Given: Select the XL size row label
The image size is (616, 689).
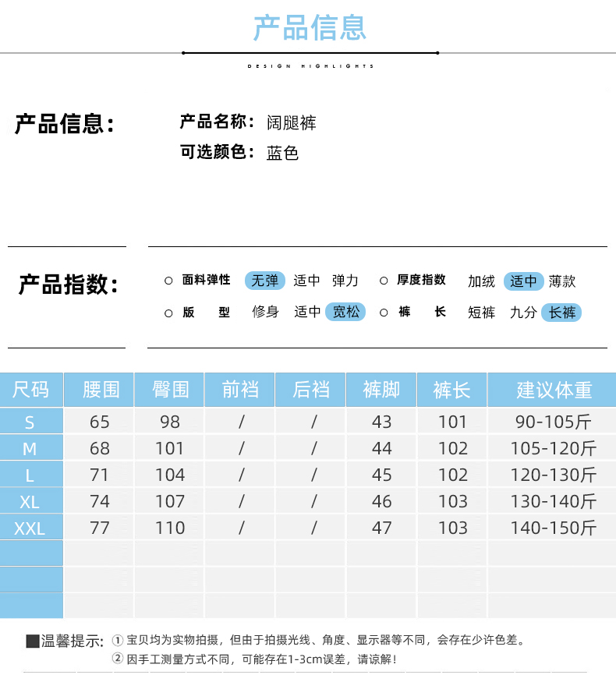Looking at the screenshot, I should [30, 502].
